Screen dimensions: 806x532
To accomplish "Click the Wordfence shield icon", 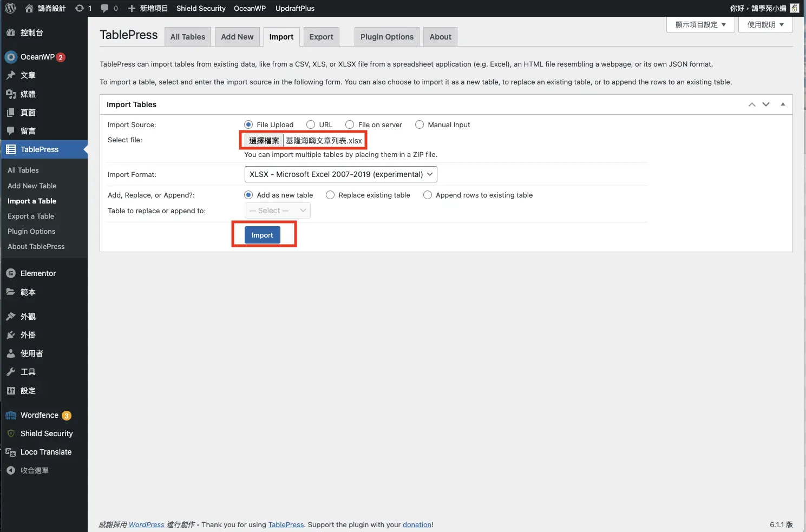I will pos(11,415).
